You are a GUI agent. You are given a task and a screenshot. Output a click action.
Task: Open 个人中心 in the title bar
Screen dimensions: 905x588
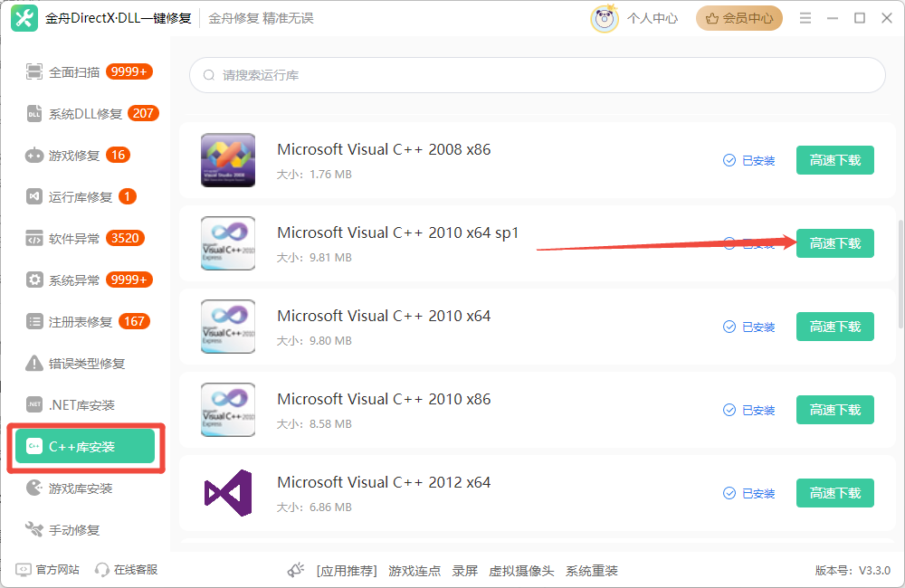pyautogui.click(x=653, y=16)
